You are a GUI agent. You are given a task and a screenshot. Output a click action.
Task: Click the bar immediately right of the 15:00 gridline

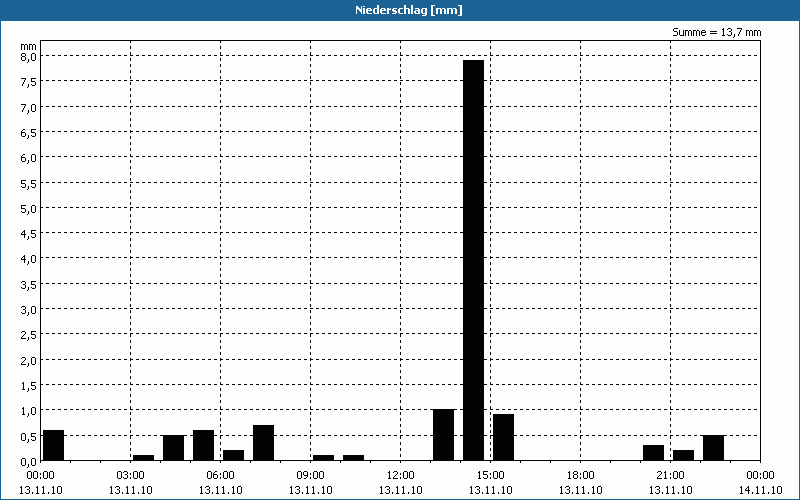pyautogui.click(x=504, y=437)
